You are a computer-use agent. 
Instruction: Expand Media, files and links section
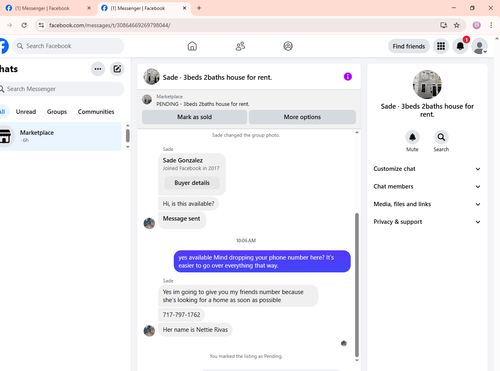click(x=427, y=204)
